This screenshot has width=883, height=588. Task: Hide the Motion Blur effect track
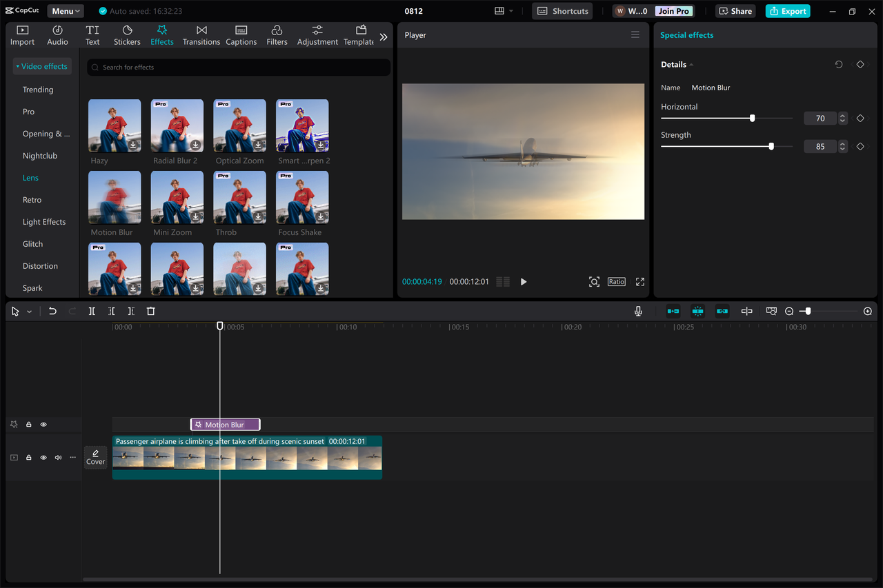click(x=43, y=424)
